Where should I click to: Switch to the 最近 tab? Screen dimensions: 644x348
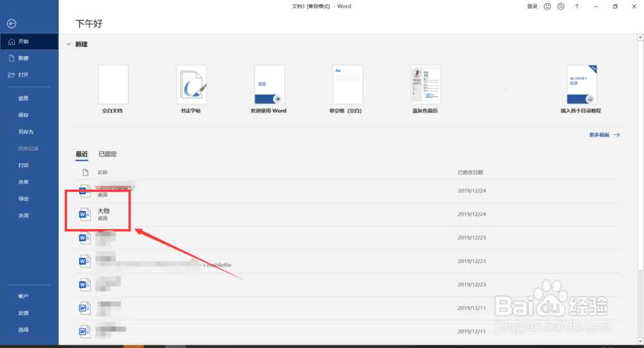(x=82, y=154)
